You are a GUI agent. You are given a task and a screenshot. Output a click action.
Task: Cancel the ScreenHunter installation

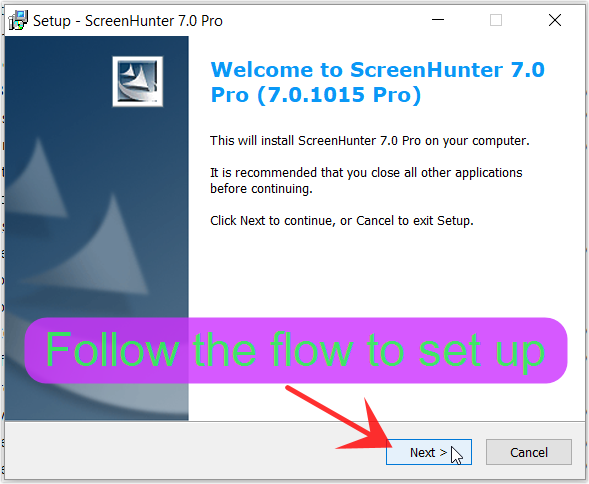click(x=529, y=452)
